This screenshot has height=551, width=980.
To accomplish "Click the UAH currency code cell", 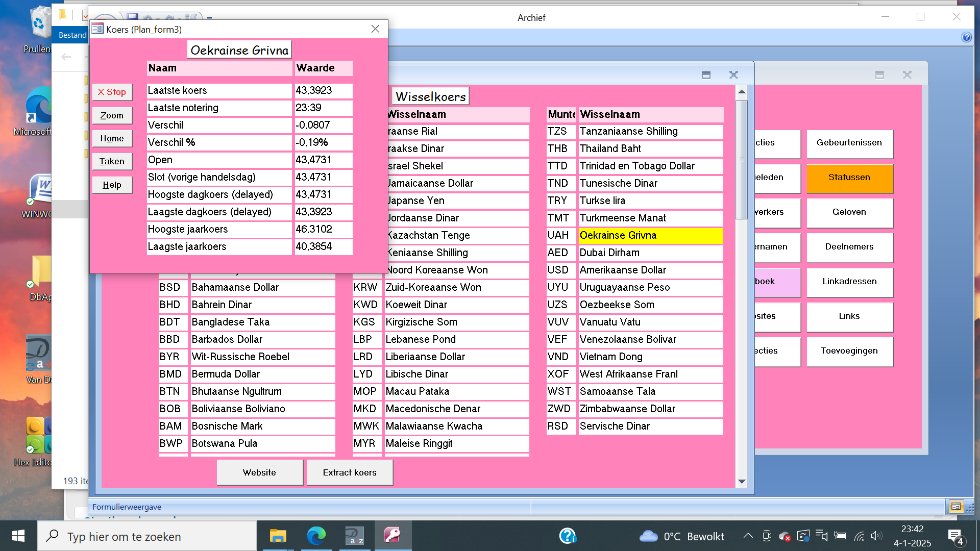I will click(x=560, y=235).
